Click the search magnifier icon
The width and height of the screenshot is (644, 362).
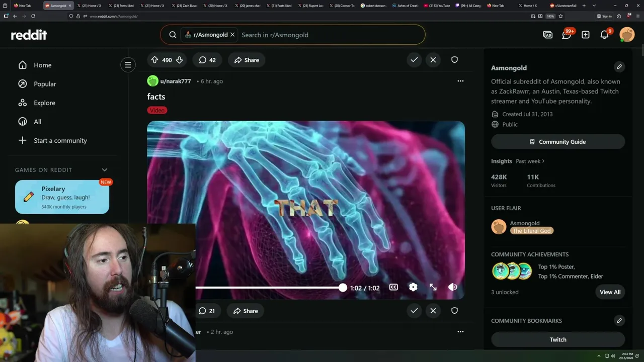tap(173, 35)
